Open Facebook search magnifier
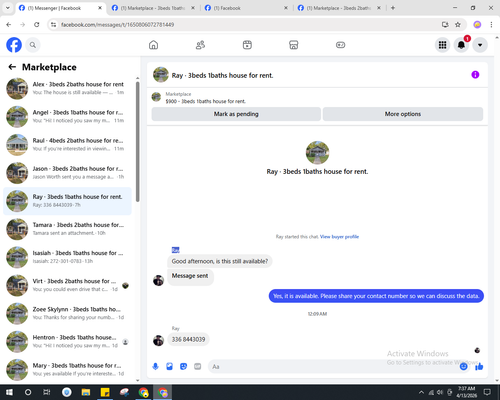This screenshot has height=400, width=500. pos(33,45)
